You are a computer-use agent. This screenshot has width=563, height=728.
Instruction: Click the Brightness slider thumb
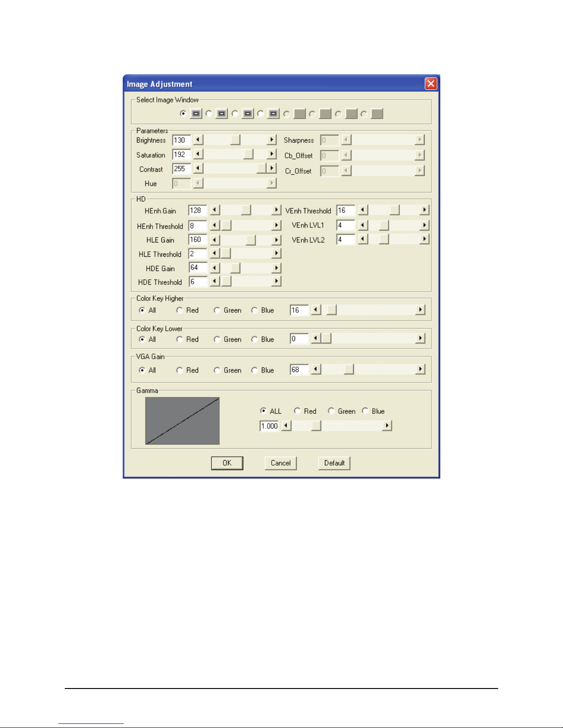(235, 140)
